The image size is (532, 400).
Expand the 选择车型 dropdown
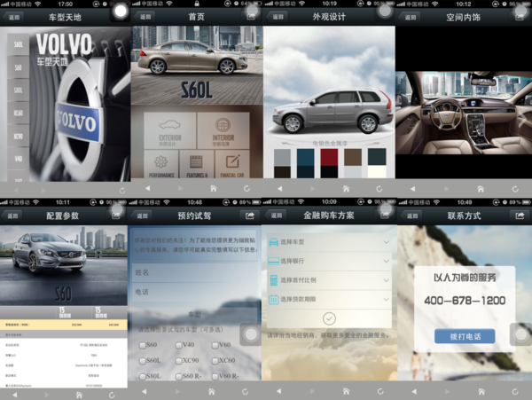point(329,242)
